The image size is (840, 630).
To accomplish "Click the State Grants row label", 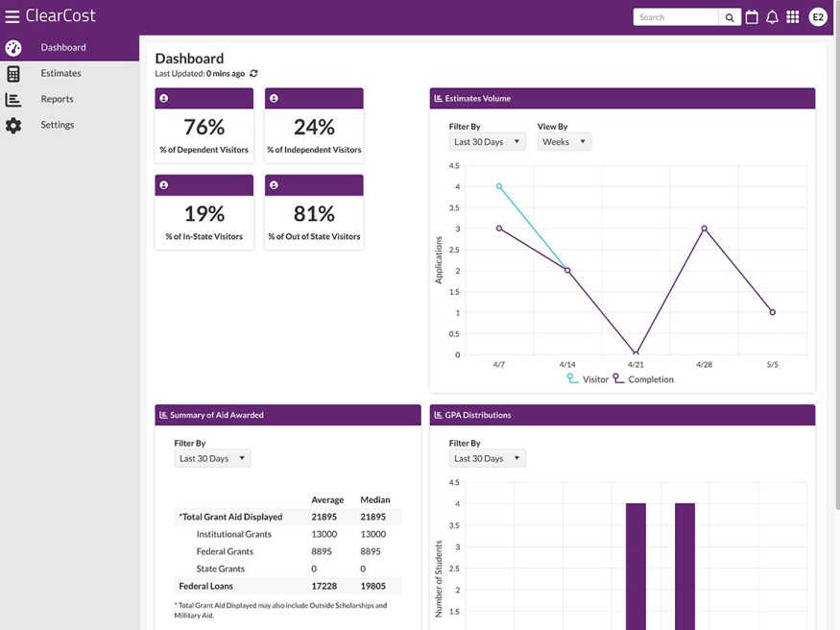I will pyautogui.click(x=221, y=569).
